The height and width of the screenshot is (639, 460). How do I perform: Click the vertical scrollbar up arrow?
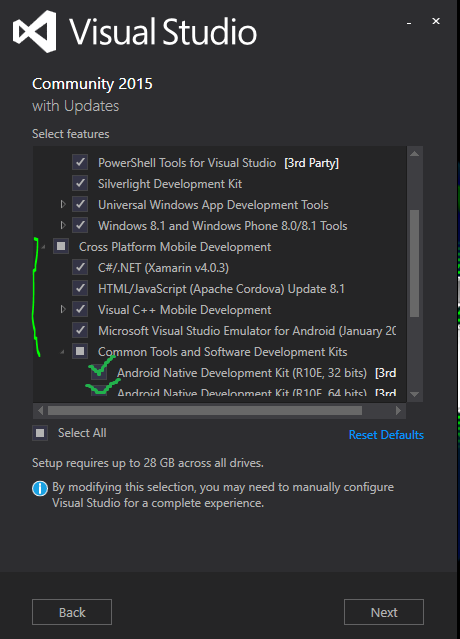(415, 154)
